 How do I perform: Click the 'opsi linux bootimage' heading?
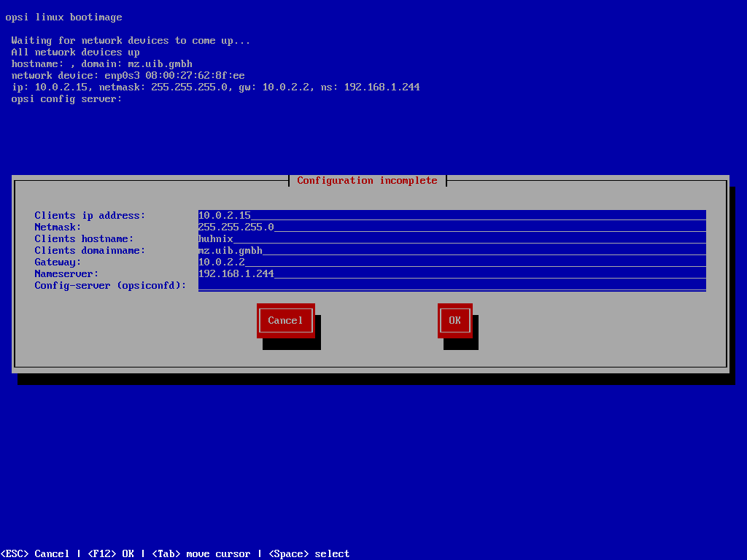(x=64, y=17)
